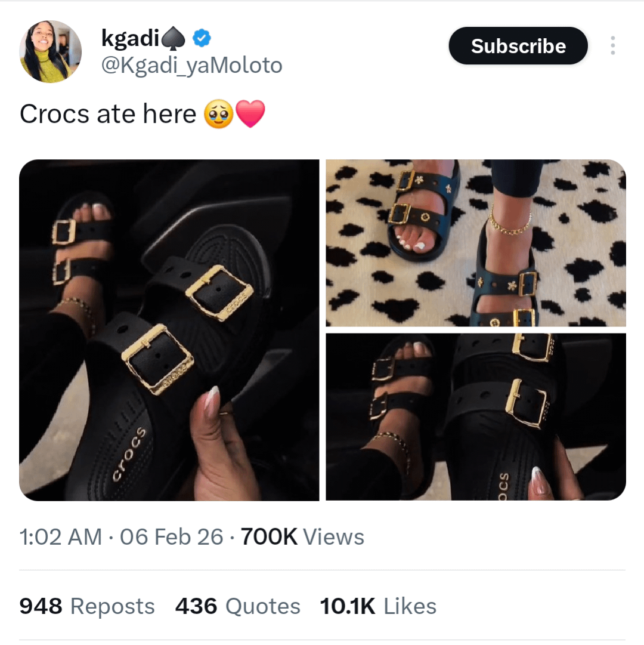Open bottom-right photo of buckle sandals
The image size is (644, 645).
coord(475,416)
